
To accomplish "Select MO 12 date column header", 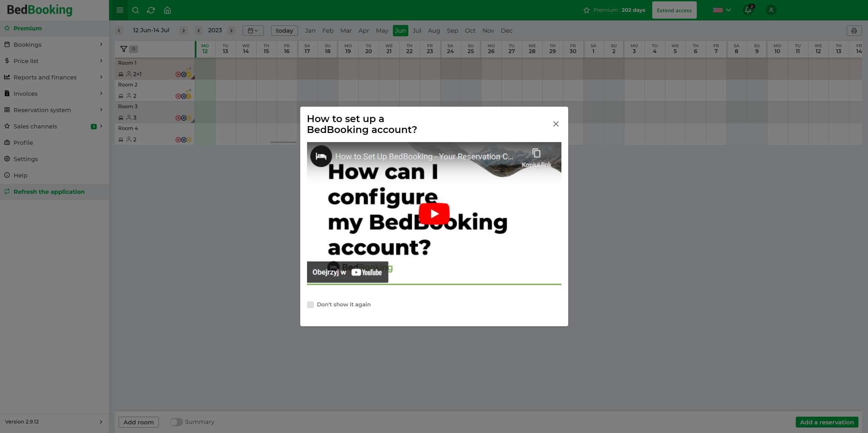I will click(205, 49).
